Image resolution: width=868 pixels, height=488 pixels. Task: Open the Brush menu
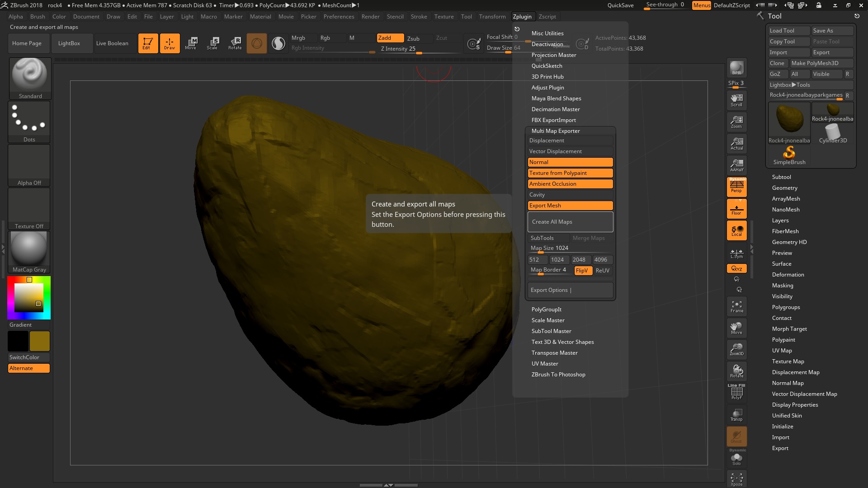coord(38,17)
